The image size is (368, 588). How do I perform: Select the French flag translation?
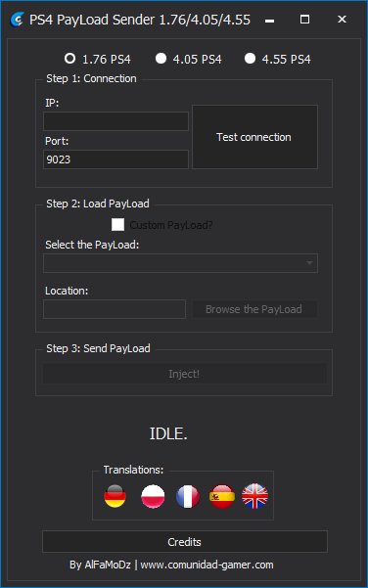pos(188,496)
